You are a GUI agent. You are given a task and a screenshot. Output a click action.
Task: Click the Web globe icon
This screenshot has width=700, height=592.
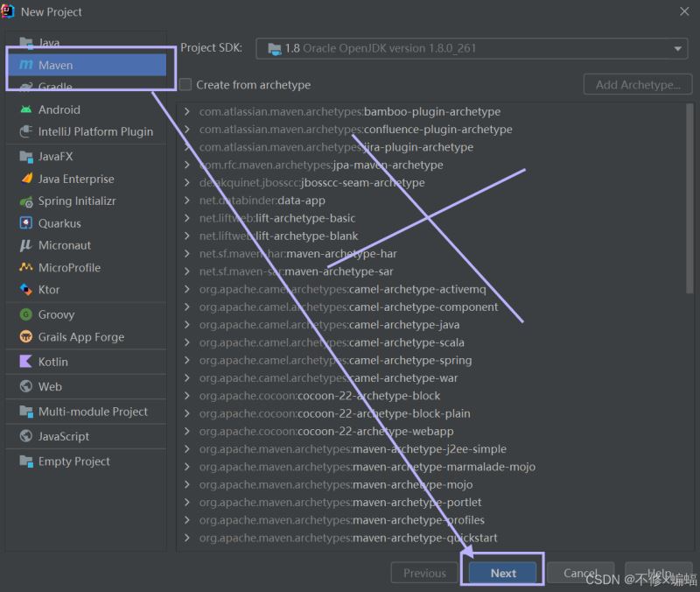(26, 386)
